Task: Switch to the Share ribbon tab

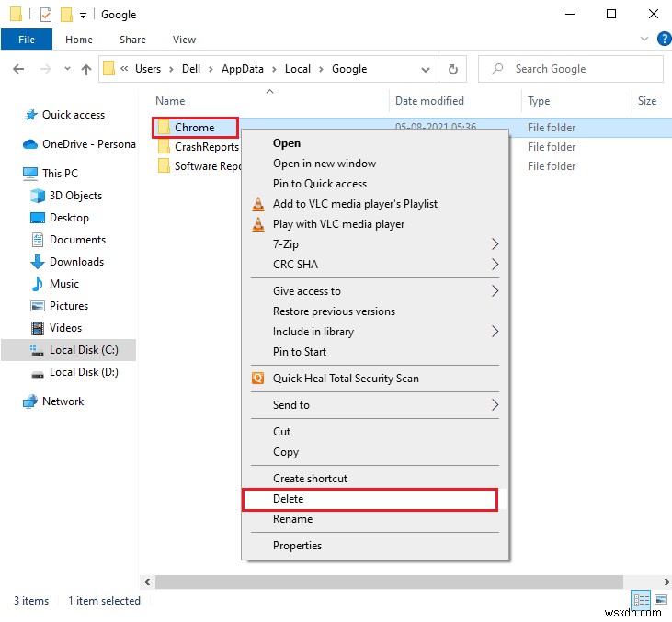Action: coord(132,40)
